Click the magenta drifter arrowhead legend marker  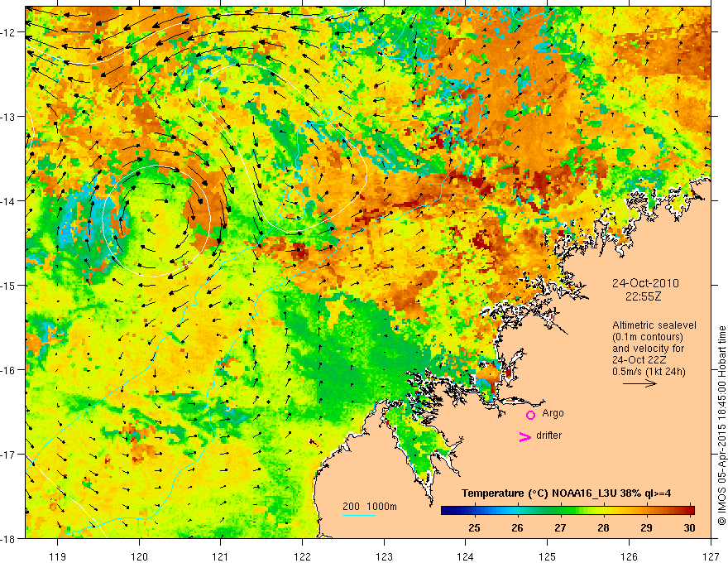pyautogui.click(x=525, y=436)
